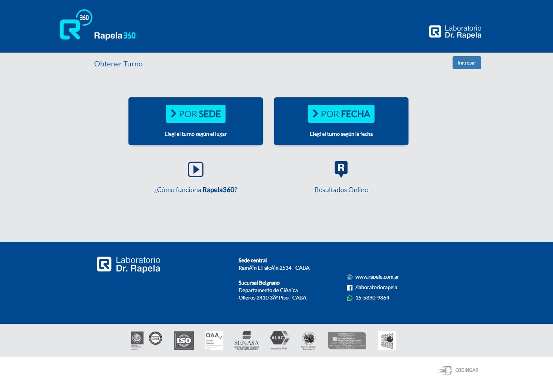
Task: Click the globe website icon in footer
Action: pyautogui.click(x=349, y=277)
